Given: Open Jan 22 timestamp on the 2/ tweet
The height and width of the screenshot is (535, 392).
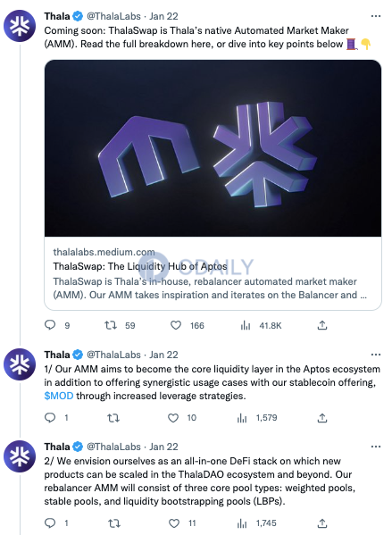Looking at the screenshot, I should [x=163, y=447].
